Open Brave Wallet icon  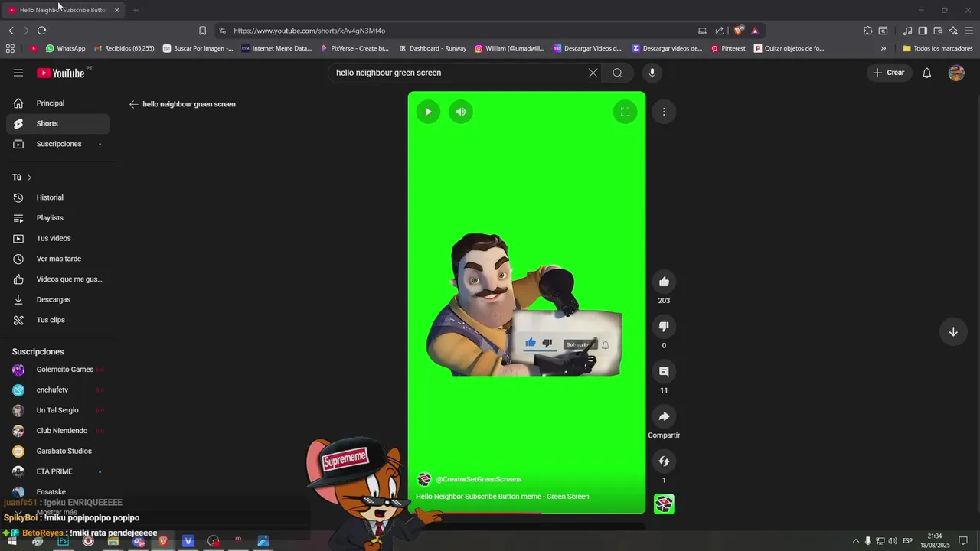pyautogui.click(x=938, y=31)
